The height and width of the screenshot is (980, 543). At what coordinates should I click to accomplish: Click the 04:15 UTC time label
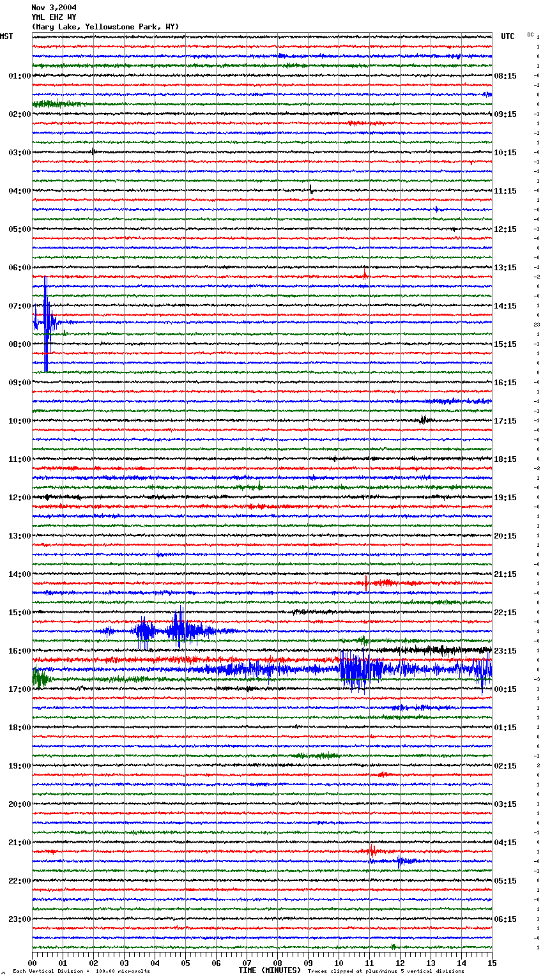[505, 843]
